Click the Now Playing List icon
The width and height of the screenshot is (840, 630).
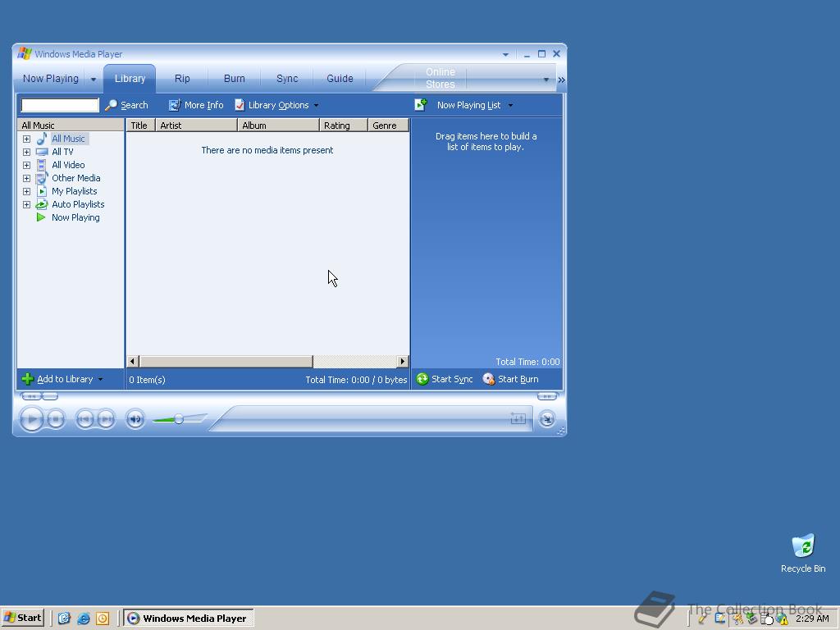[x=421, y=104]
